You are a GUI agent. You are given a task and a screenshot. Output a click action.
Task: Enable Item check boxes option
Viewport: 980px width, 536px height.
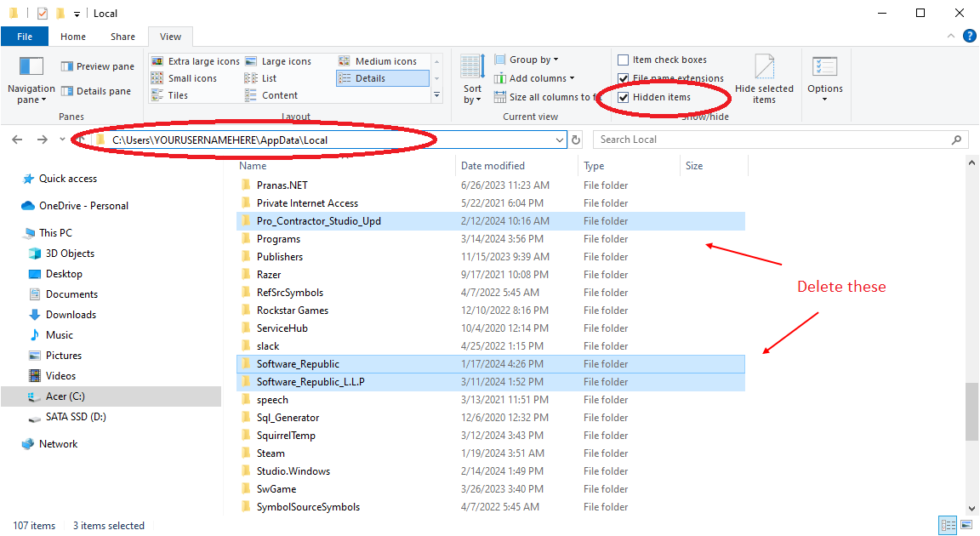pyautogui.click(x=624, y=60)
